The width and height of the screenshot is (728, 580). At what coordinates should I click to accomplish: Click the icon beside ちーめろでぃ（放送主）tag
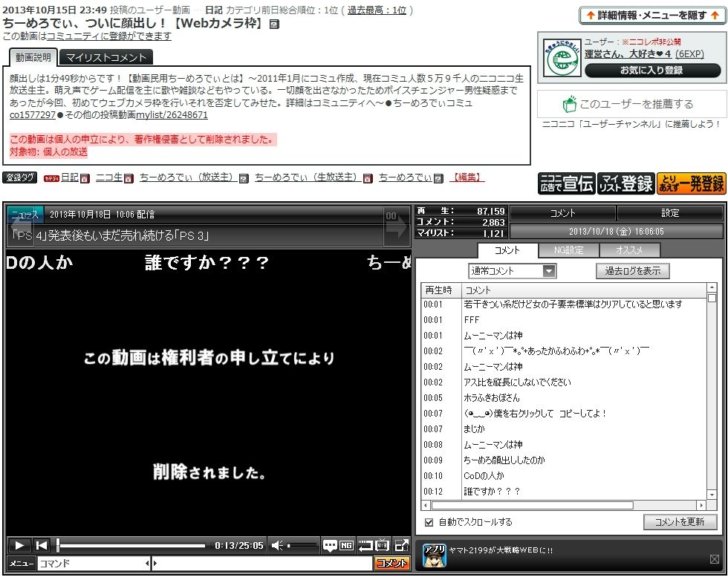[x=244, y=178]
